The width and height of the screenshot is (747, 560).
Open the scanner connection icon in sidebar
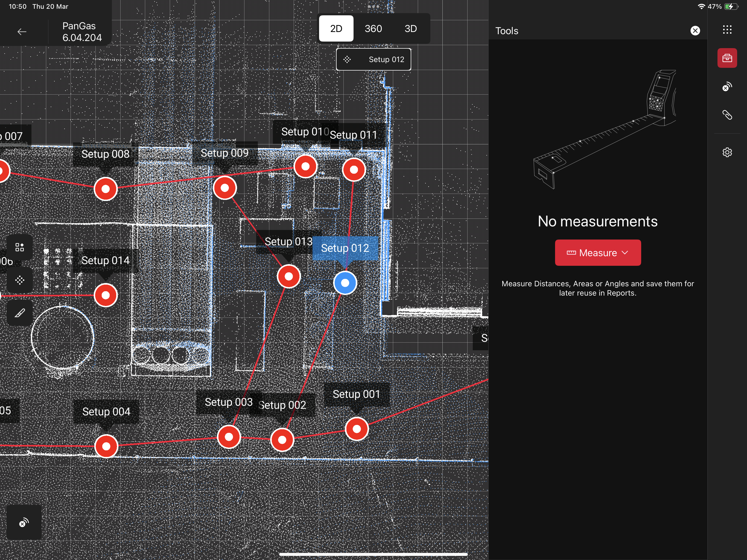[727, 87]
